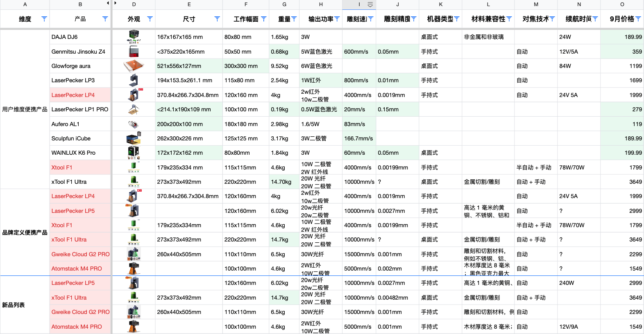Select cell Sculpfun iCube
This screenshot has width=644, height=334.
click(80, 138)
